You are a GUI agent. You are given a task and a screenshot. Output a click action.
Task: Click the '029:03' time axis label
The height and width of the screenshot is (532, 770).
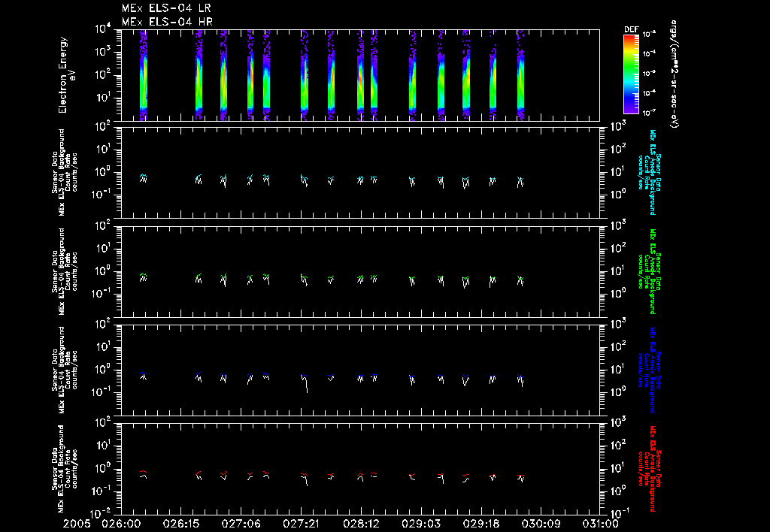[421, 524]
